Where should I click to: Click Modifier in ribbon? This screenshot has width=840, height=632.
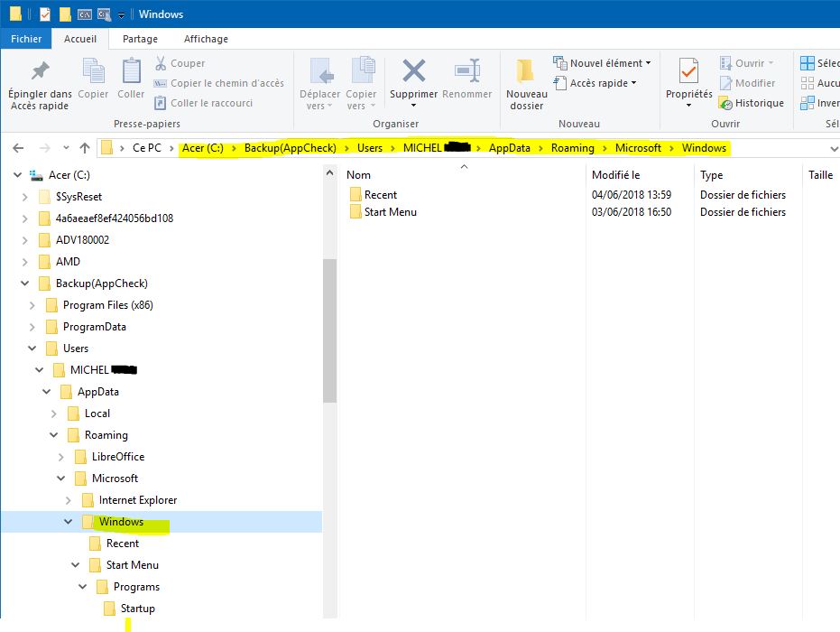(747, 83)
